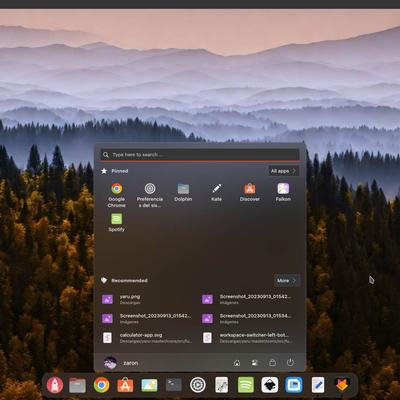
Task: Launch Kate from the pinned apps
Action: (x=216, y=192)
